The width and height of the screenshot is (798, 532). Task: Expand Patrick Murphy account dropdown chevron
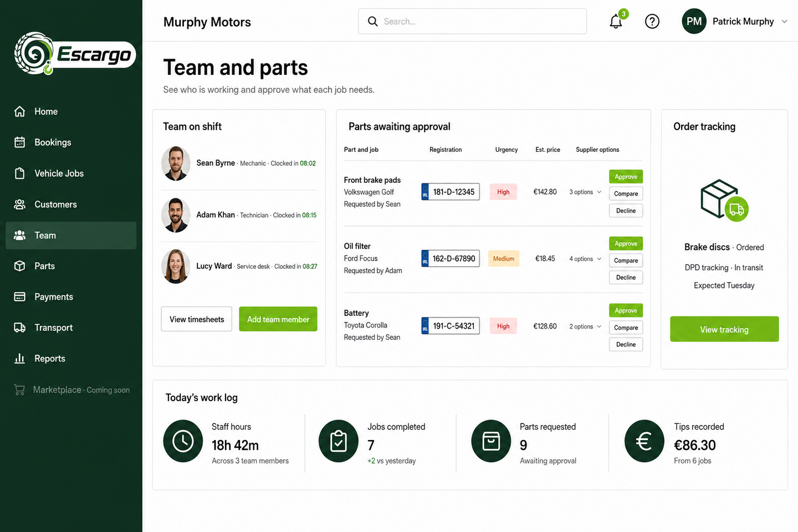784,22
